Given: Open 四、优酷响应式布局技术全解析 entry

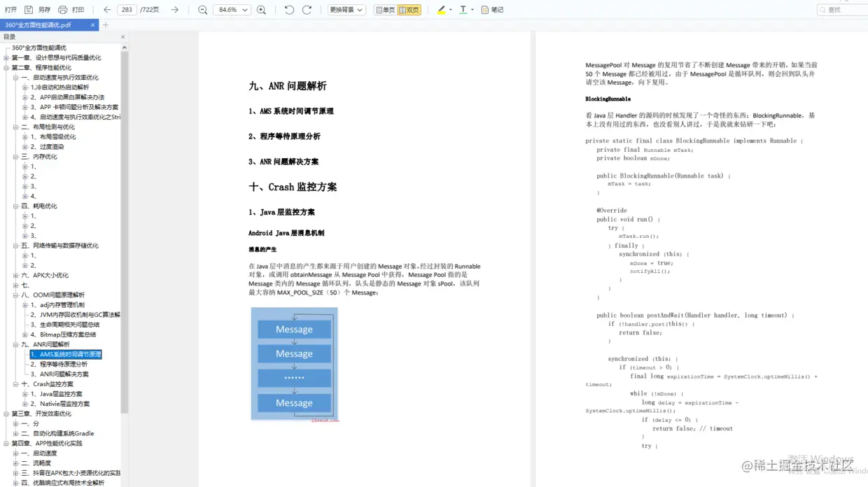Looking at the screenshot, I should click(63, 483).
